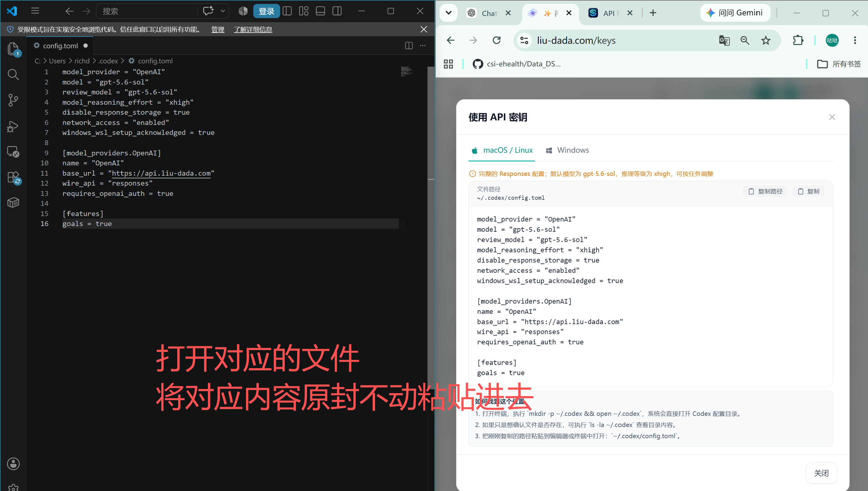
Task: Expand chat dropdown arrow in VS Code title bar
Action: click(x=223, y=11)
